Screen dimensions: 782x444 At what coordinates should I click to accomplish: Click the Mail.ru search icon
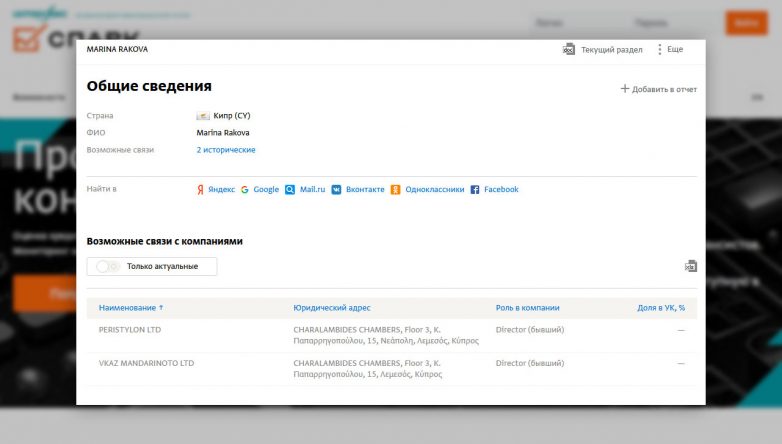point(290,189)
